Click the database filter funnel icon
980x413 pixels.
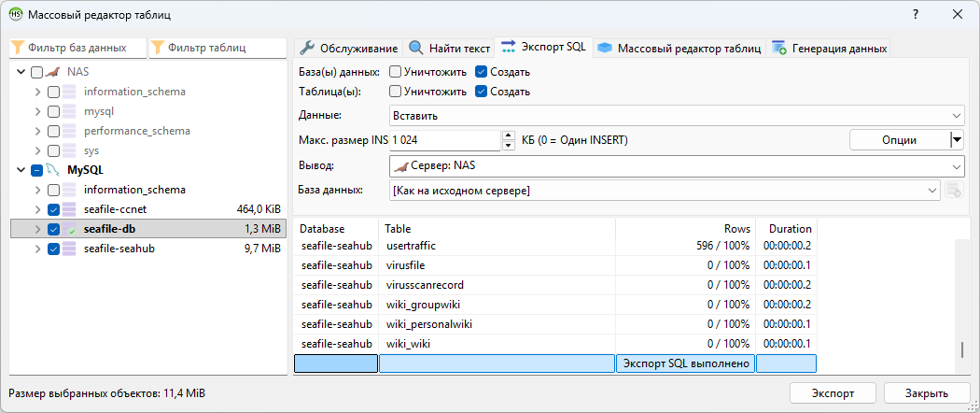click(x=18, y=48)
